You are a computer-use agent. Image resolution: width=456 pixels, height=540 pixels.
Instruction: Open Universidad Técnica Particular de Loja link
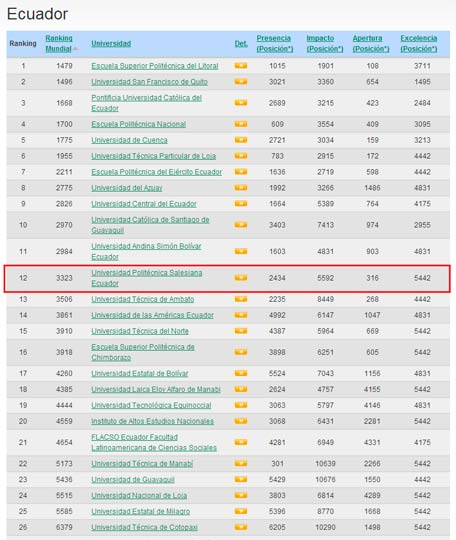[154, 156]
